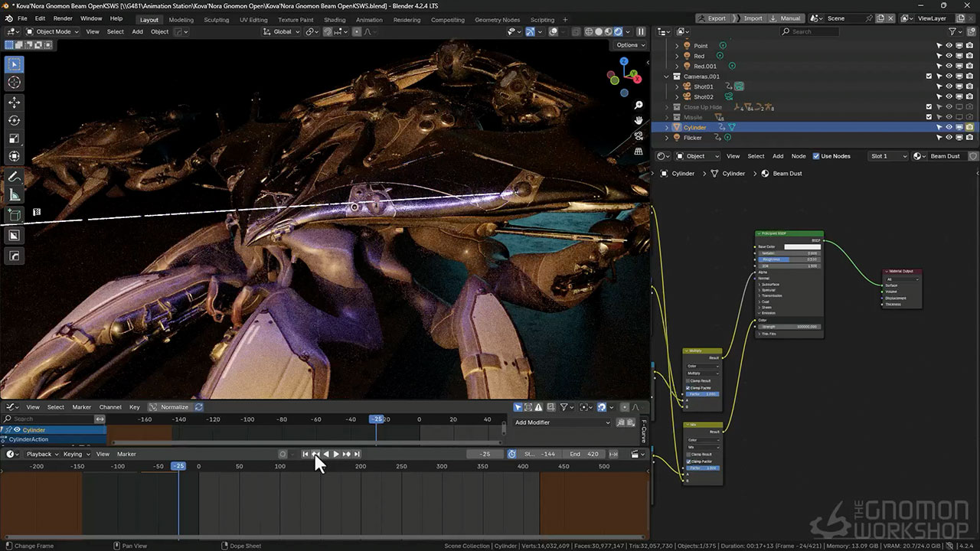Click the outliner filter funnel icon
980x551 pixels.
pos(953,31)
